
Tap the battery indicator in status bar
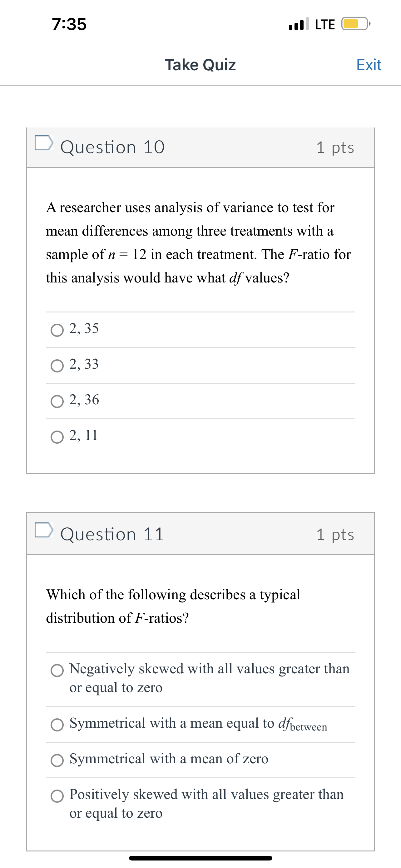coord(354,24)
